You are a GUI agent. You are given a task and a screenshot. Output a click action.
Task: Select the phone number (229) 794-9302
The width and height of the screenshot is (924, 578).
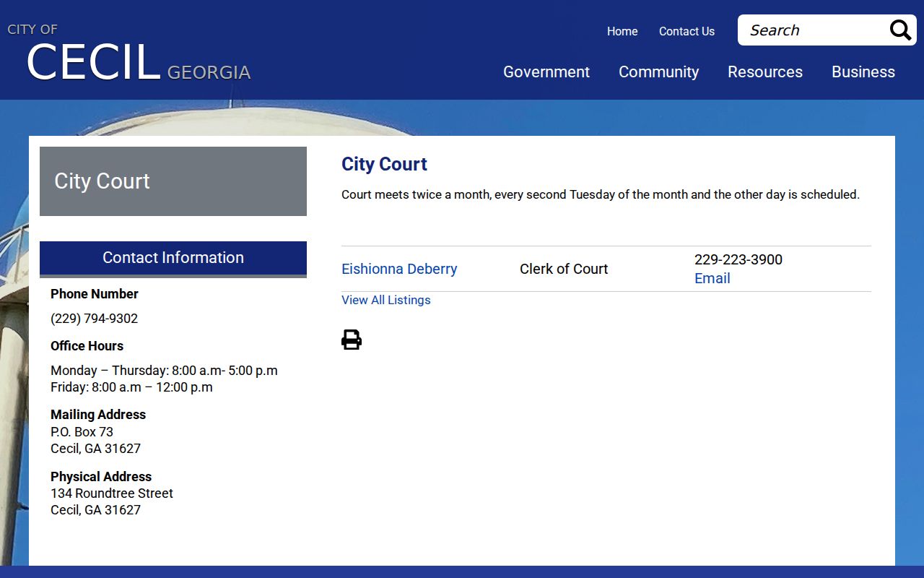pyautogui.click(x=94, y=319)
